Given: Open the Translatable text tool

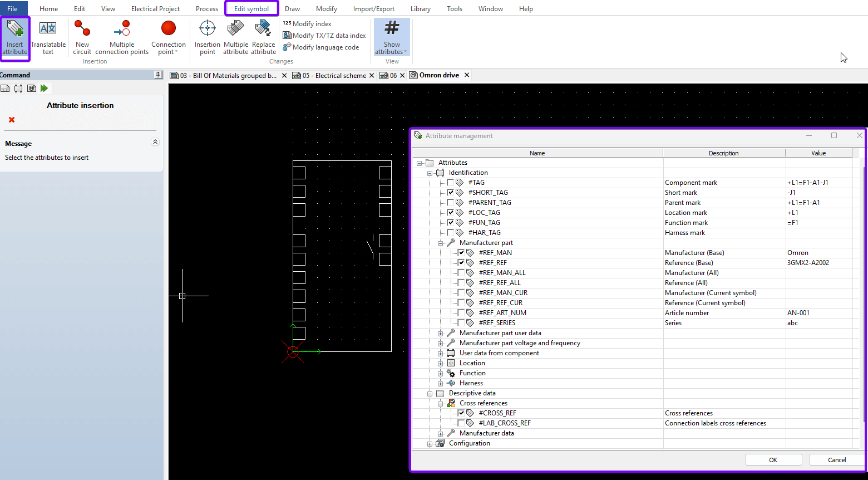Looking at the screenshot, I should coord(48,38).
